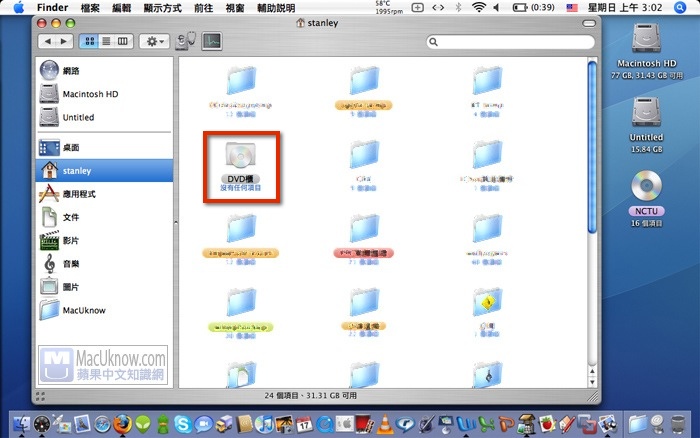Open the Finder menu

pos(52,8)
